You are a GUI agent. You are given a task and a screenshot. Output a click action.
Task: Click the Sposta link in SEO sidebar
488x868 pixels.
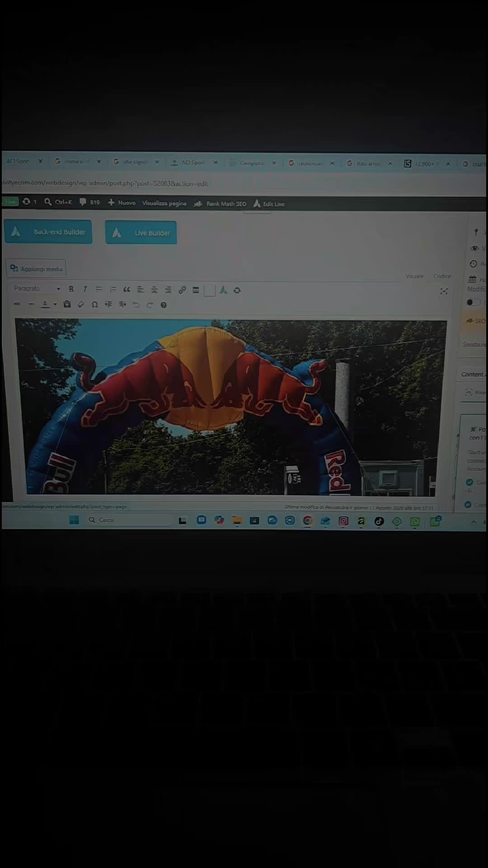point(474,344)
